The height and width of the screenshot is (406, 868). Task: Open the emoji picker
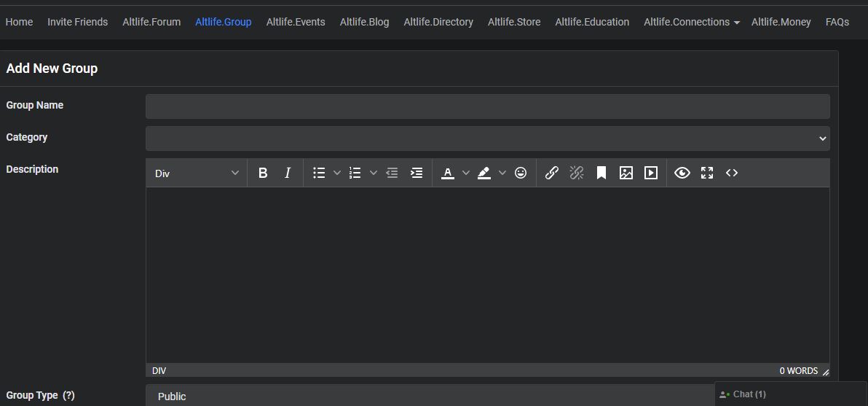[x=521, y=173]
